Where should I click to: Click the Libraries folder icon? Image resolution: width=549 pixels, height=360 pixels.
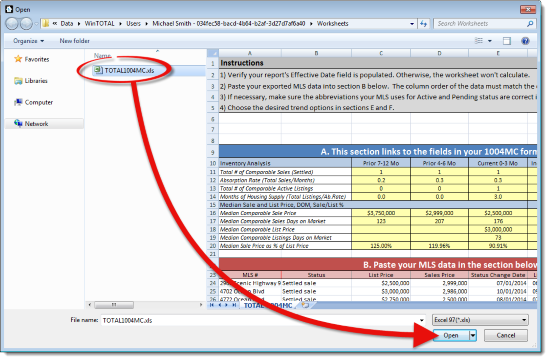18,81
